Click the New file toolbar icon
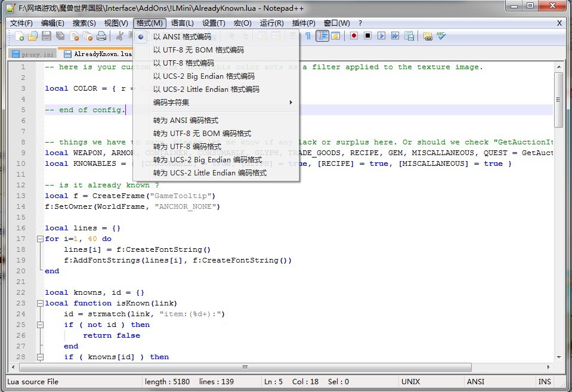Image resolution: width=572 pixels, height=392 pixels. point(20,36)
